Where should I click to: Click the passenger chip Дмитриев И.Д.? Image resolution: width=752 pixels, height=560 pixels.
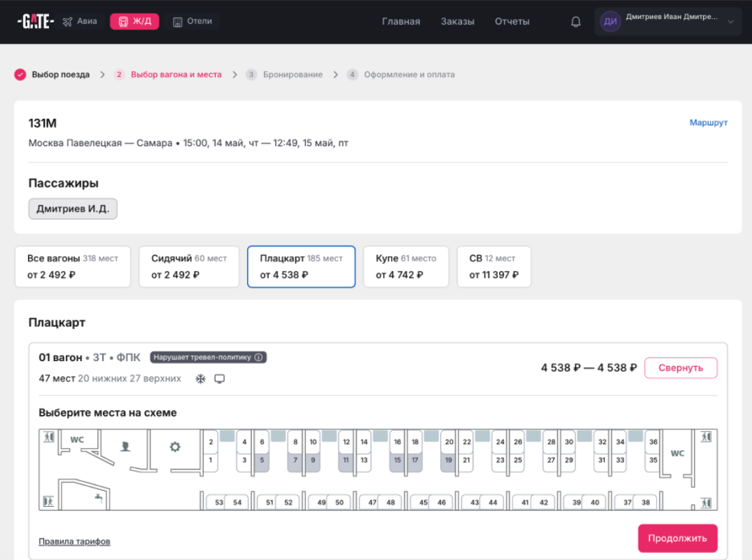[73, 209]
